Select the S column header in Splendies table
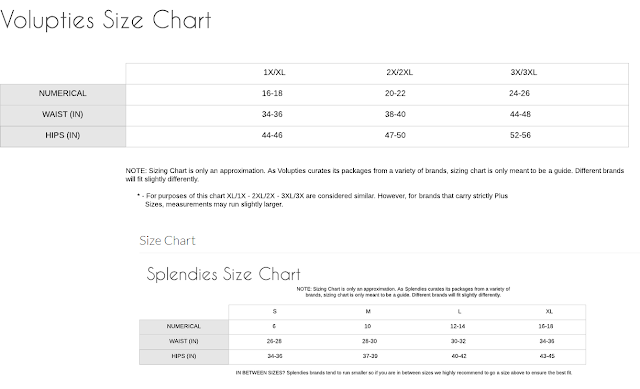Image resolution: width=640 pixels, height=389 pixels. click(x=274, y=311)
